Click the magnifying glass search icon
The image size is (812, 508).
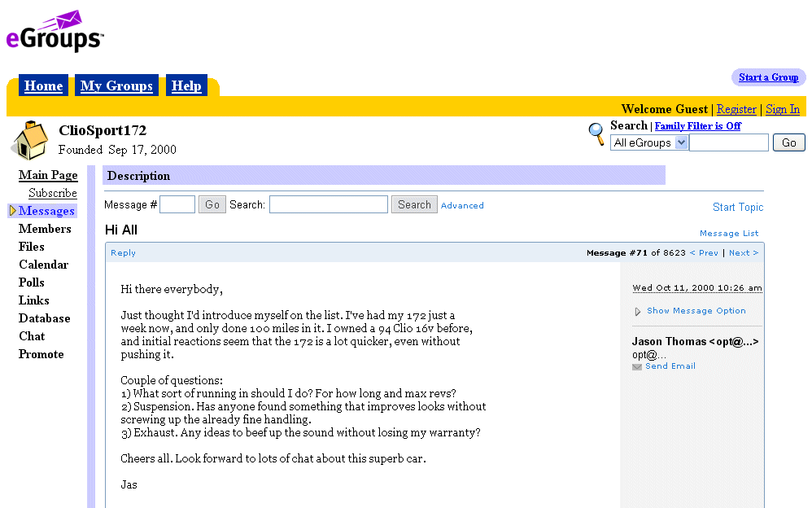pyautogui.click(x=597, y=134)
